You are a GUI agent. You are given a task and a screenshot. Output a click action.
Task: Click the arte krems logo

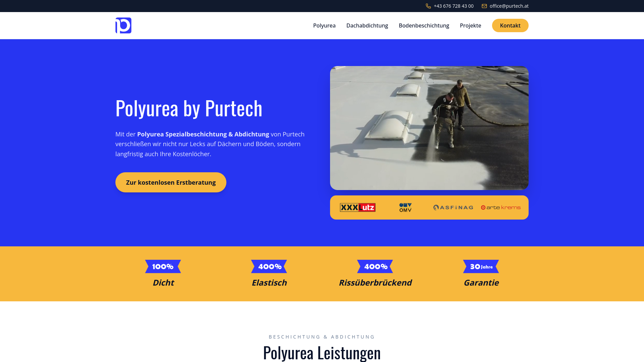tap(501, 207)
